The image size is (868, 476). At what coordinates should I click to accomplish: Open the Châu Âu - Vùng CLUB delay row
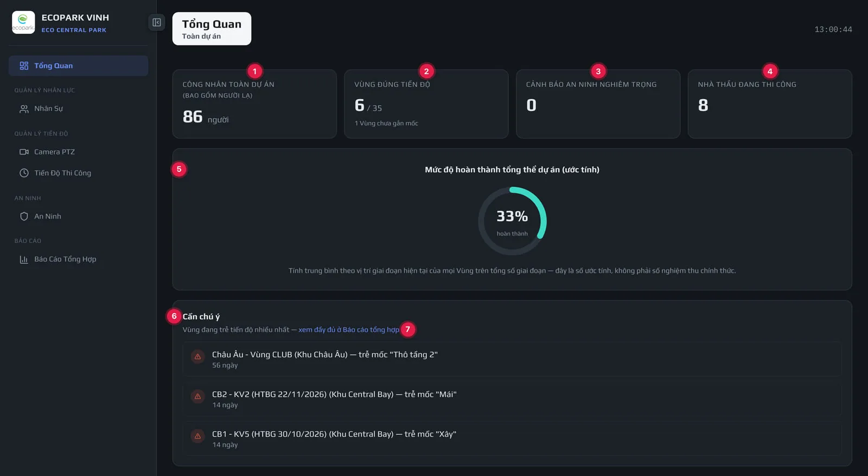point(512,359)
